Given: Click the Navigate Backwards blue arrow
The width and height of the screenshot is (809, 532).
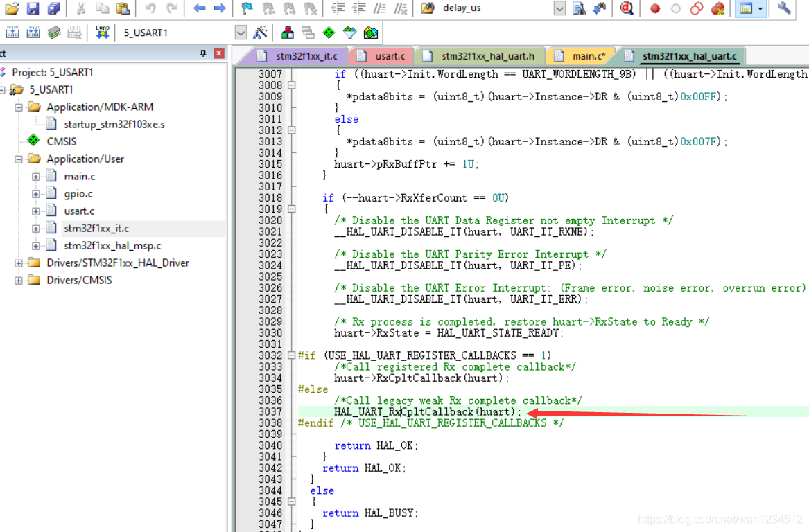Looking at the screenshot, I should click(200, 8).
